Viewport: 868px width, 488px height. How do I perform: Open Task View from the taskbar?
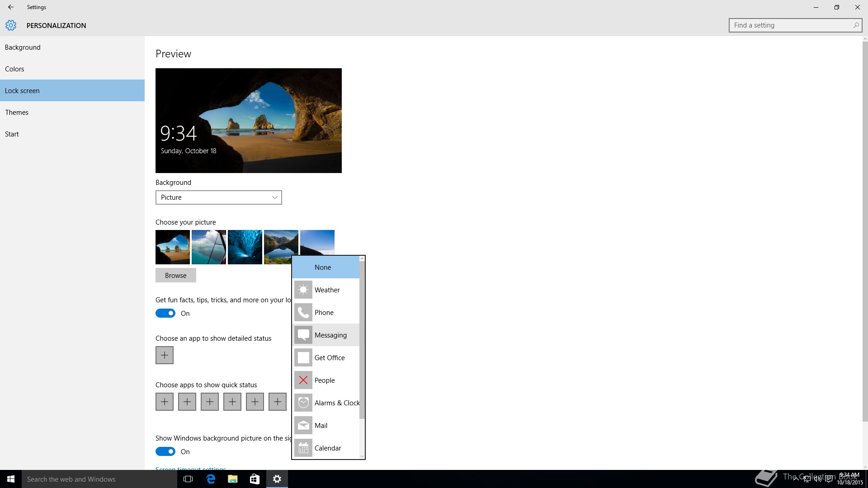coord(188,479)
